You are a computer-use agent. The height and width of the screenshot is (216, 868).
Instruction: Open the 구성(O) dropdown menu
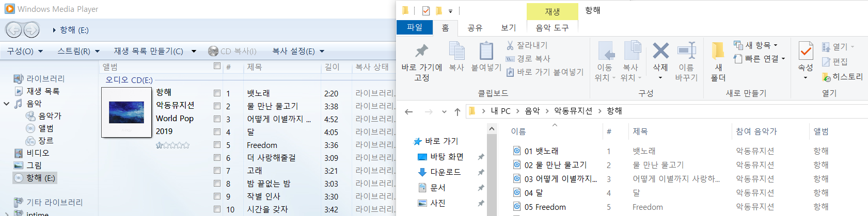(x=25, y=51)
